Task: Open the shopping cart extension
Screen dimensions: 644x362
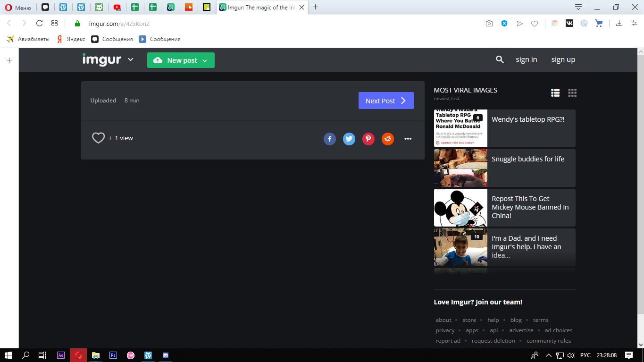Action: pos(599,23)
